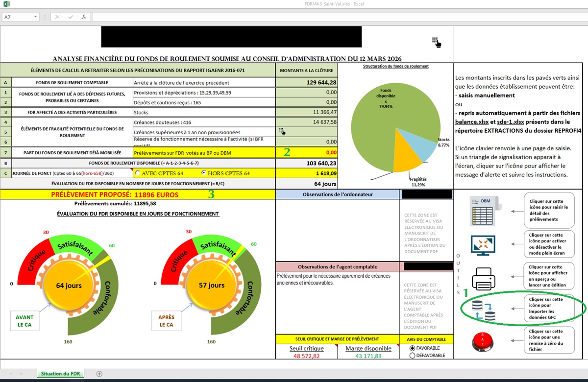Click the database icon to import GFC data

[x=483, y=311]
